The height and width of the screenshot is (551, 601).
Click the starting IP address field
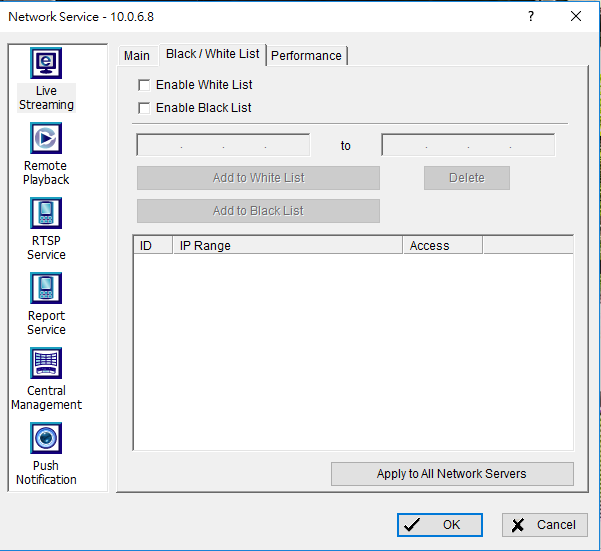[223, 146]
